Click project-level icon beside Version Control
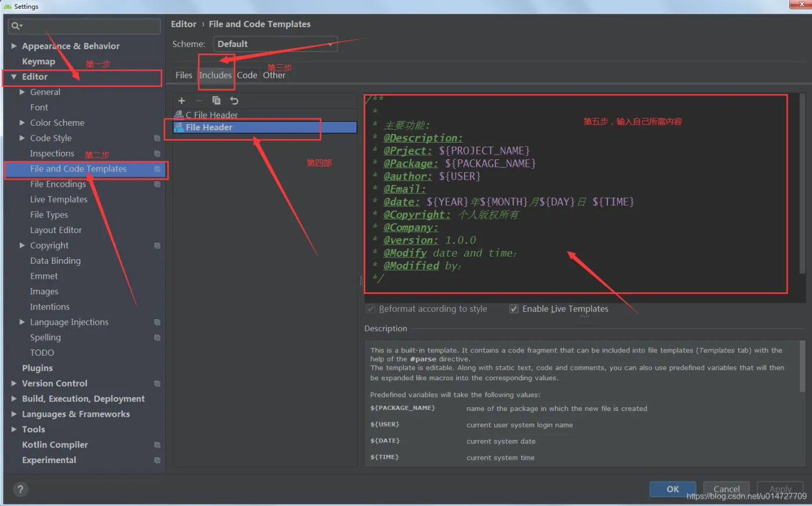Screen dimensions: 812x506 (157, 384)
